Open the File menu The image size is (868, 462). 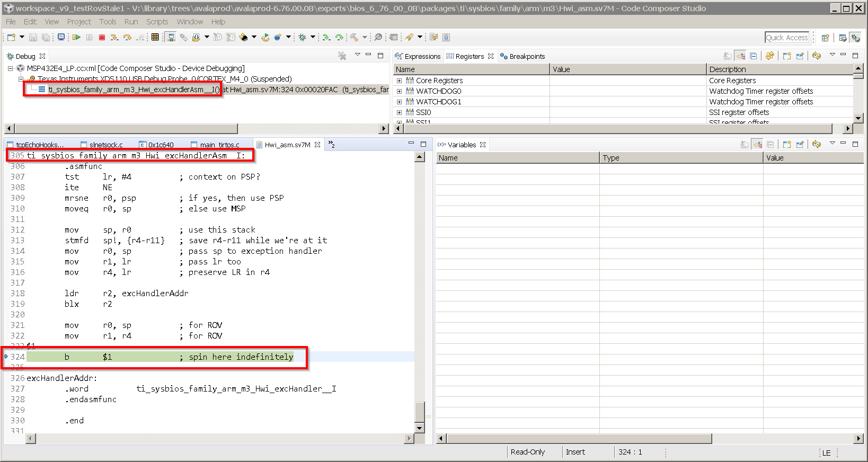[11, 22]
